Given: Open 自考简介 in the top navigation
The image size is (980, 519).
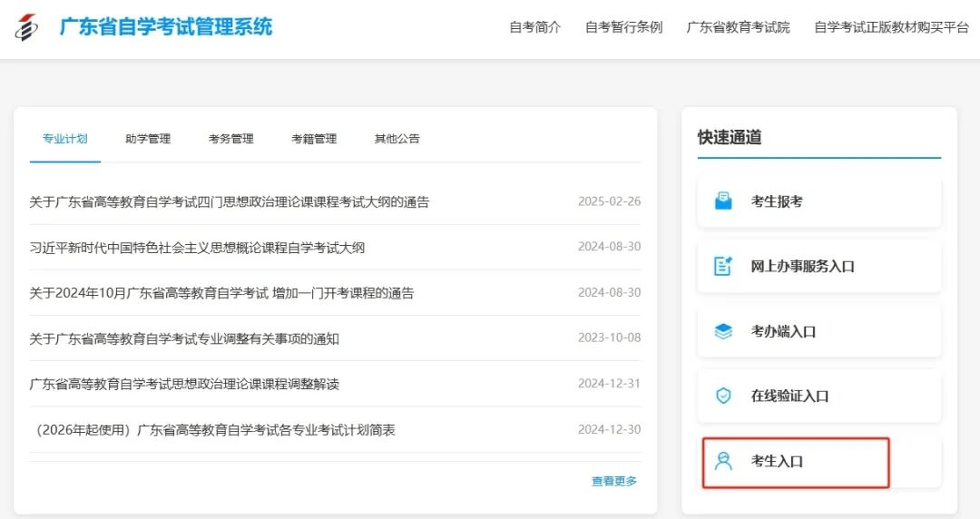Looking at the screenshot, I should coord(534,27).
